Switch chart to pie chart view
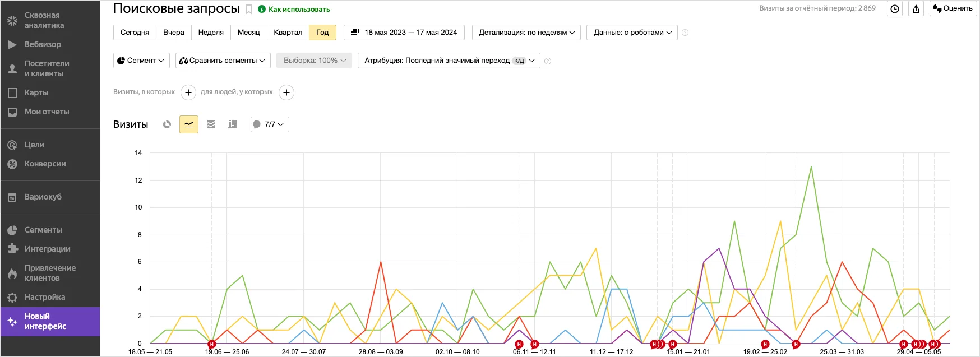The height and width of the screenshot is (357, 980). 167,124
